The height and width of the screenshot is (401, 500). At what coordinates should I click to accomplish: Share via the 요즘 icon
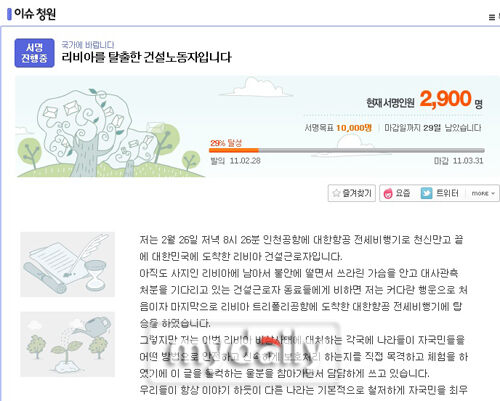[388, 193]
